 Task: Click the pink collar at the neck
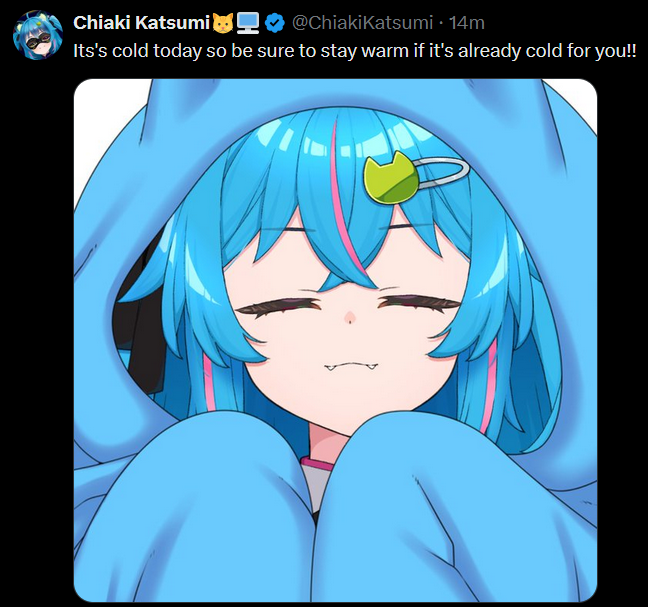pyautogui.click(x=316, y=463)
